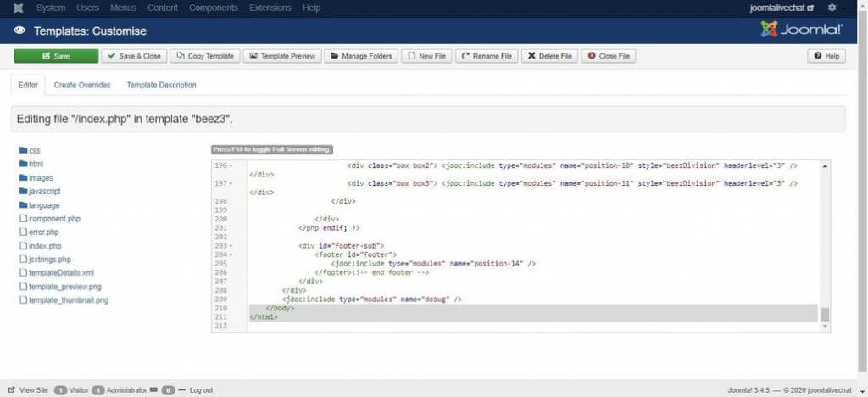
Task: Click the View Site link
Action: point(29,390)
